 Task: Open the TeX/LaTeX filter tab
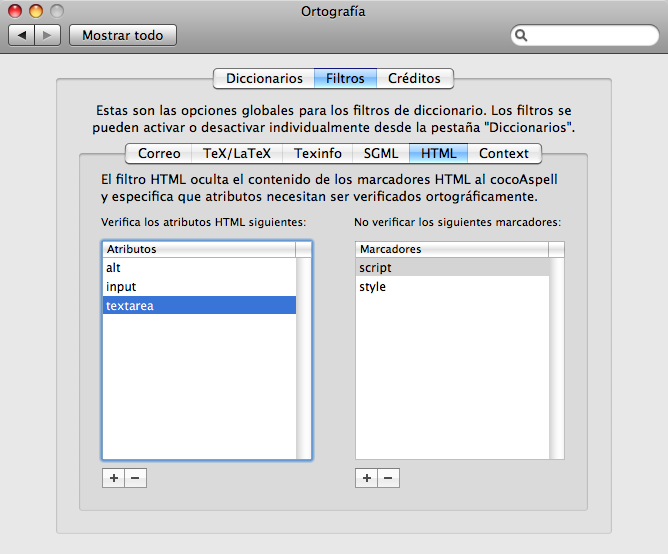pos(237,153)
